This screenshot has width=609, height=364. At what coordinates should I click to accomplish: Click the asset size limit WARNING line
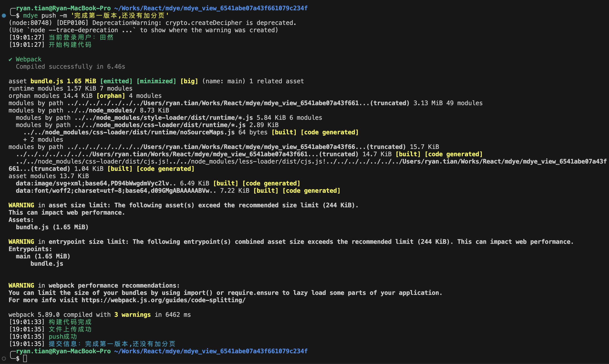point(183,205)
